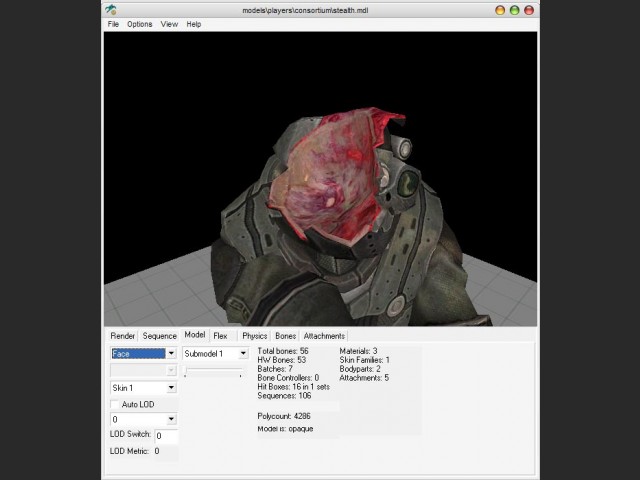Click the stealth.mdl window title text
The height and width of the screenshot is (480, 640).
(305, 10)
